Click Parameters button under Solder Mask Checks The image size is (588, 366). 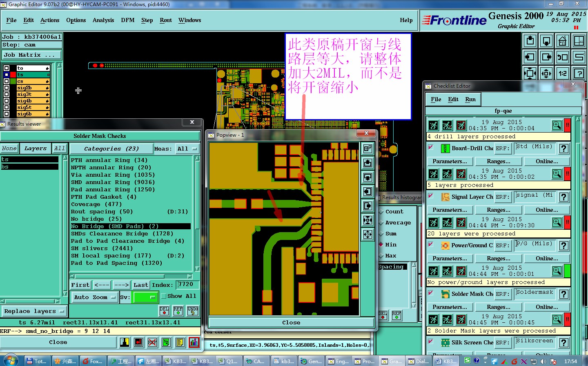450,307
